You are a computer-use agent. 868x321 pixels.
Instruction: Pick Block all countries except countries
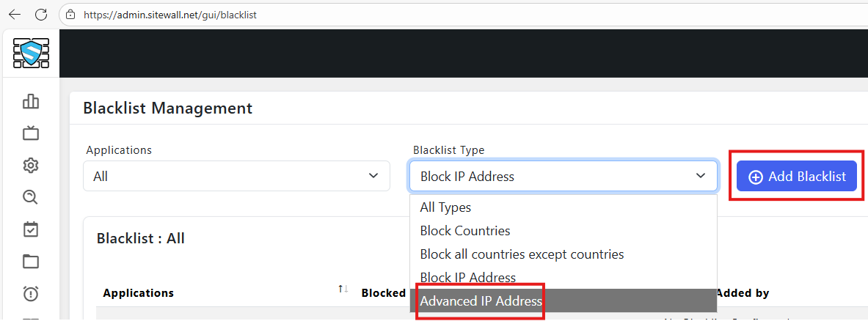tap(522, 254)
